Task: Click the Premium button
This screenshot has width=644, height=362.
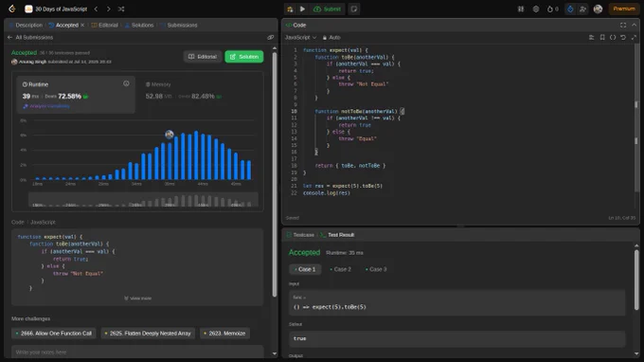Action: pos(624,9)
